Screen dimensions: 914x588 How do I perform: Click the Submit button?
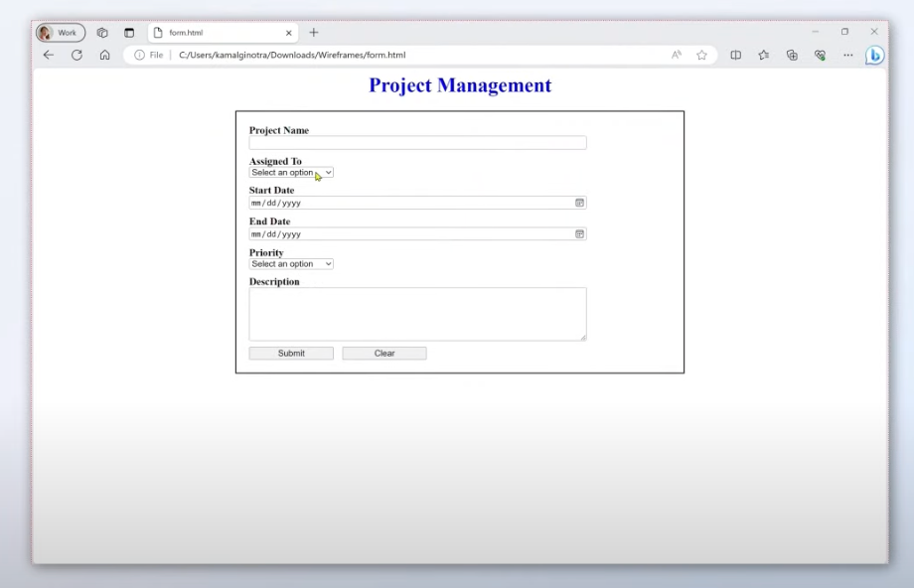coord(291,354)
